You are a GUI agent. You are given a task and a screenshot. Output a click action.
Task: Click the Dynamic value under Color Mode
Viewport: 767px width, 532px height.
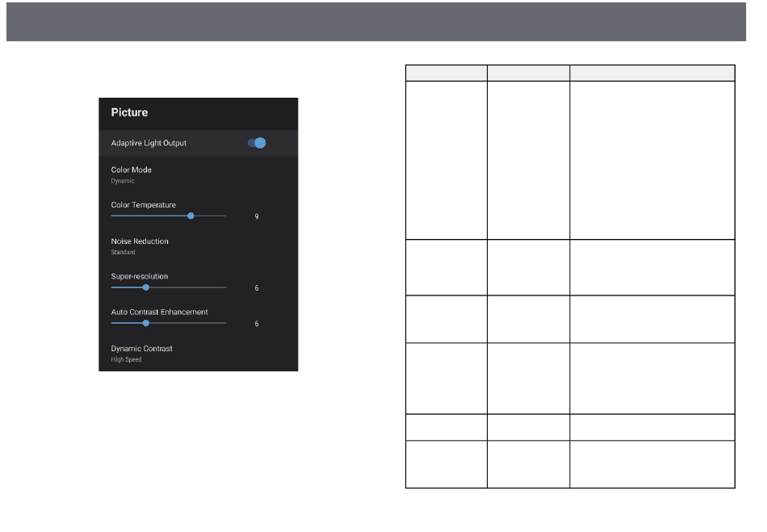click(x=123, y=182)
